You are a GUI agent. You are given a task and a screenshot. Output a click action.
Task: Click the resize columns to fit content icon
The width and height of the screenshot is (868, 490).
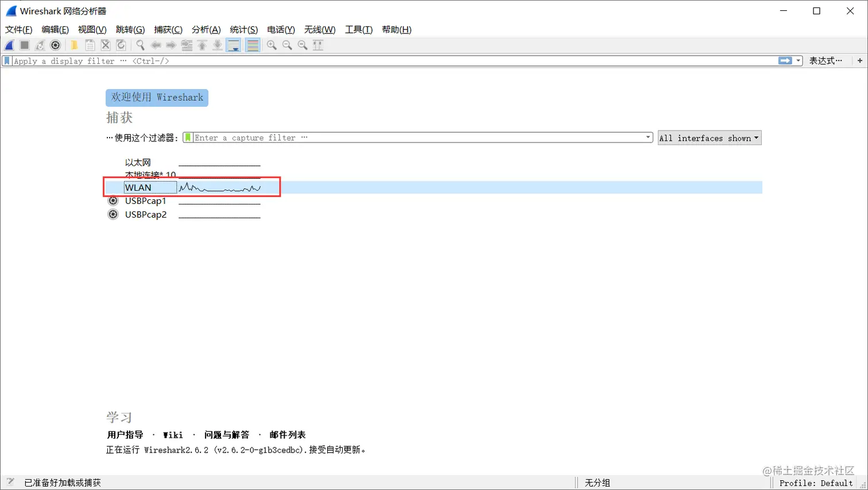pos(318,45)
